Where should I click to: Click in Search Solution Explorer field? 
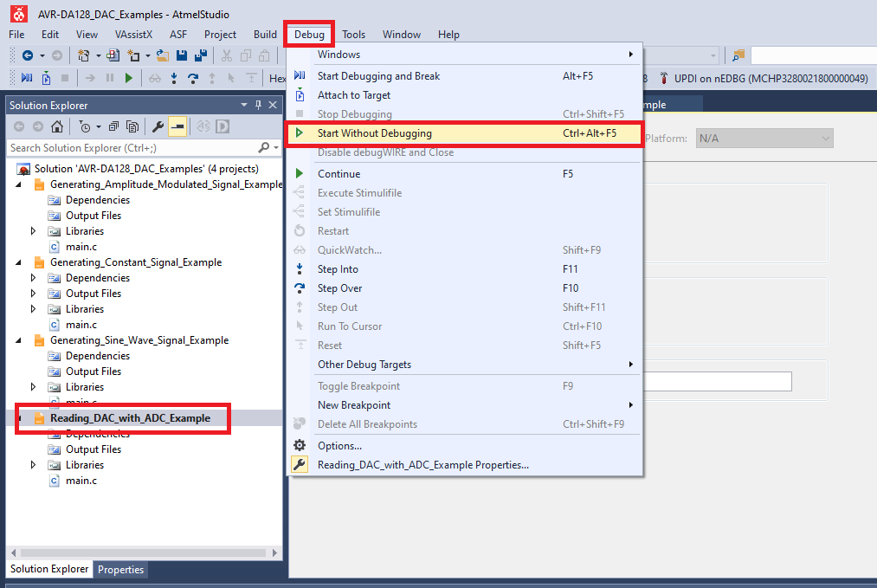coord(132,148)
